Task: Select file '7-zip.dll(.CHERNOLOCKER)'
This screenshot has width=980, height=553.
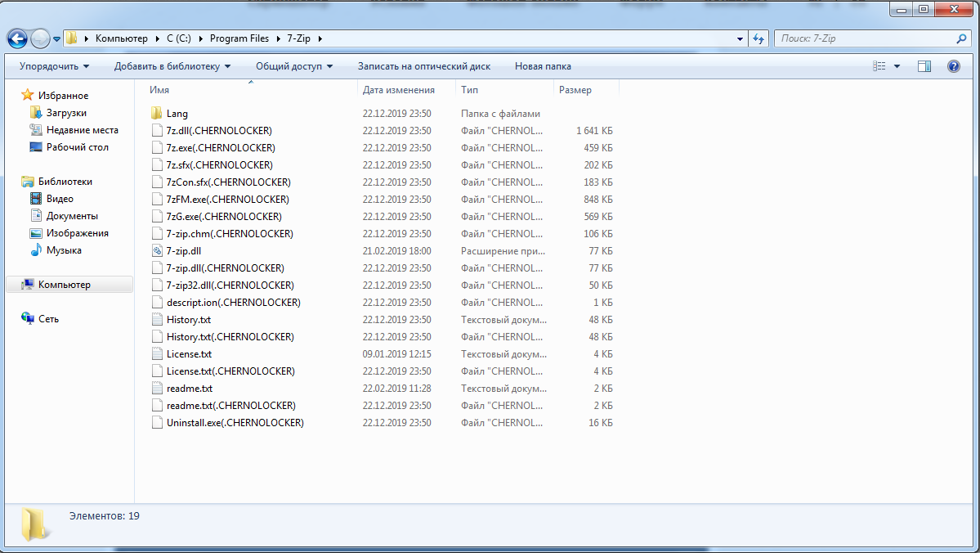Action: click(x=225, y=268)
